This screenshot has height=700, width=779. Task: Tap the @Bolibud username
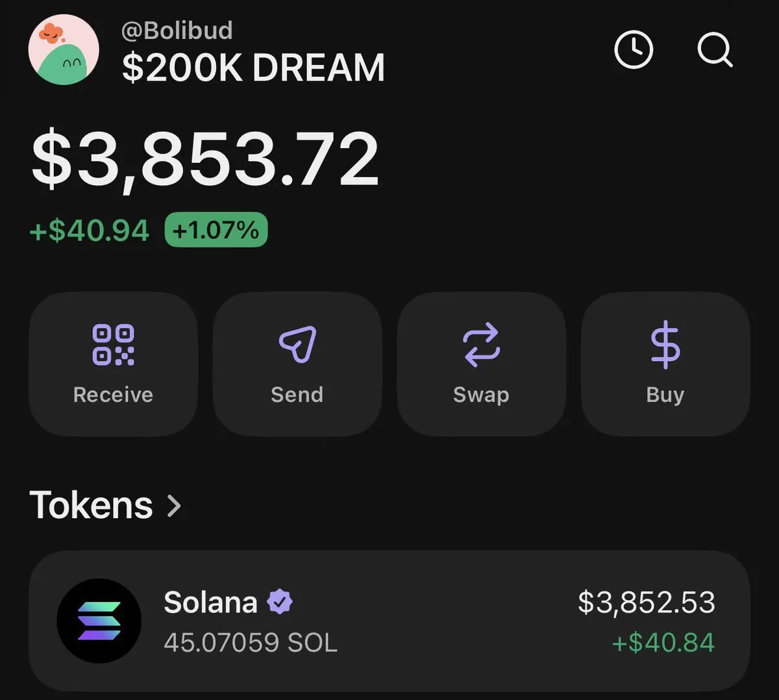pos(177,30)
